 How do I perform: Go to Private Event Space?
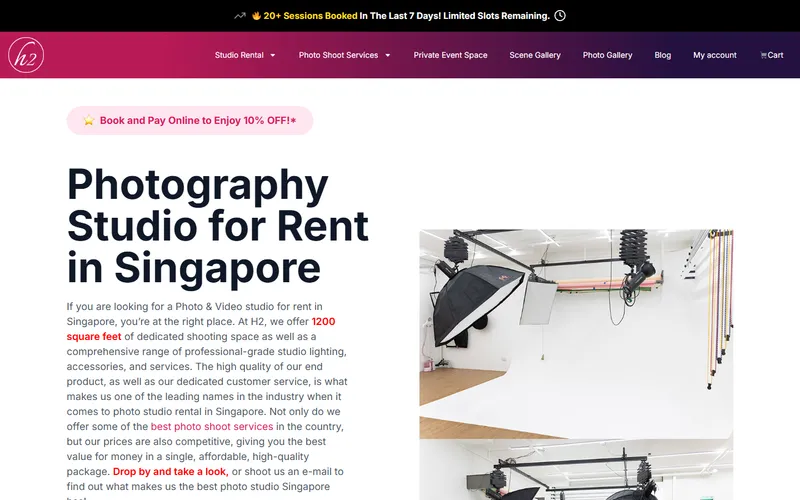(451, 55)
